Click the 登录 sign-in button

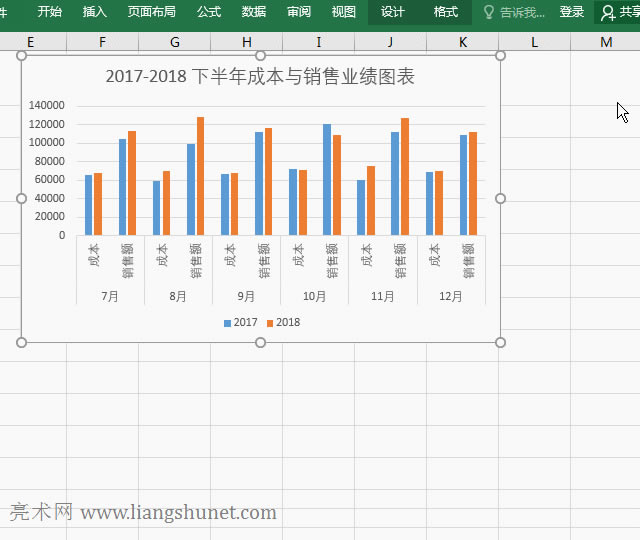coord(572,12)
